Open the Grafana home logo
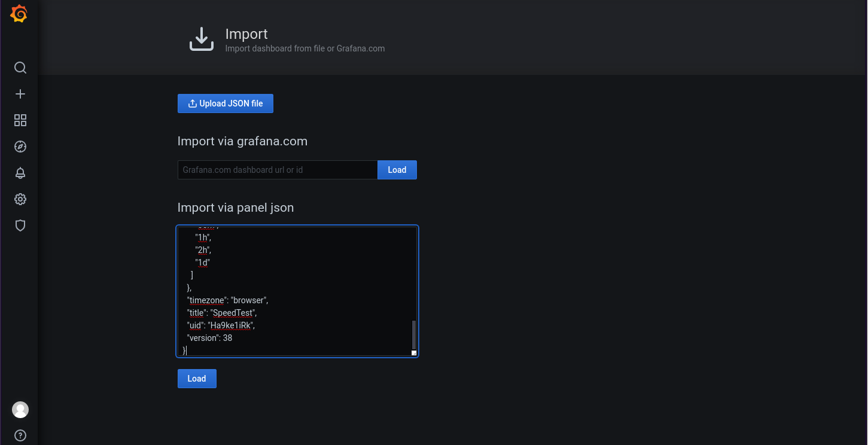 [19, 14]
